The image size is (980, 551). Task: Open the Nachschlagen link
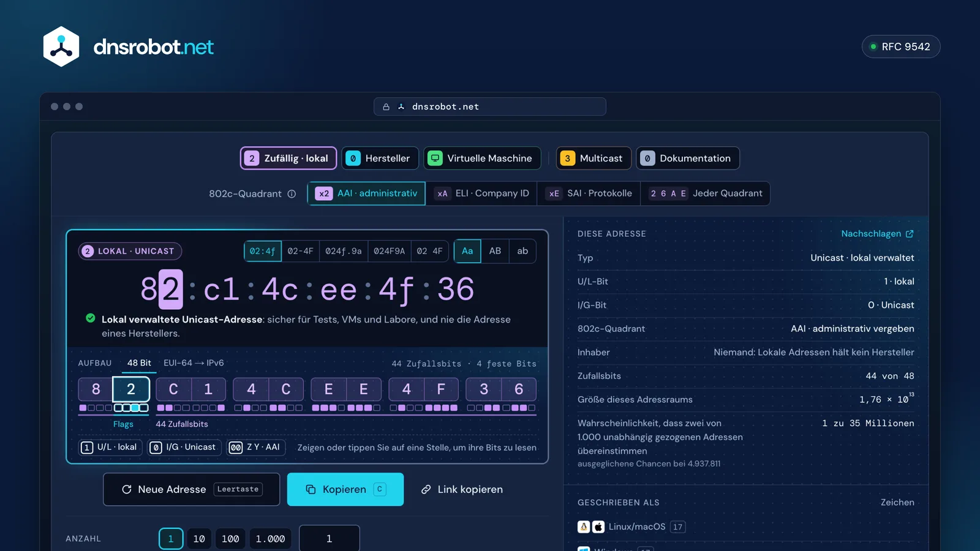click(x=877, y=234)
